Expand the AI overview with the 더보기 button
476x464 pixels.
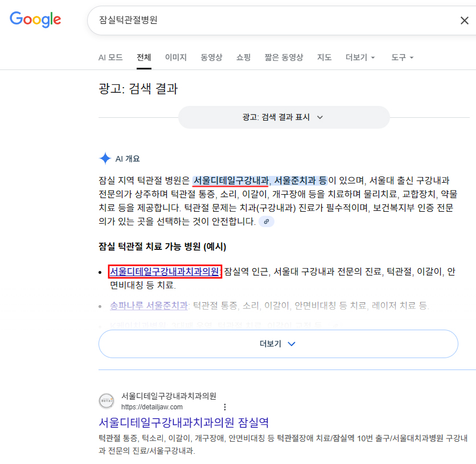pos(278,343)
